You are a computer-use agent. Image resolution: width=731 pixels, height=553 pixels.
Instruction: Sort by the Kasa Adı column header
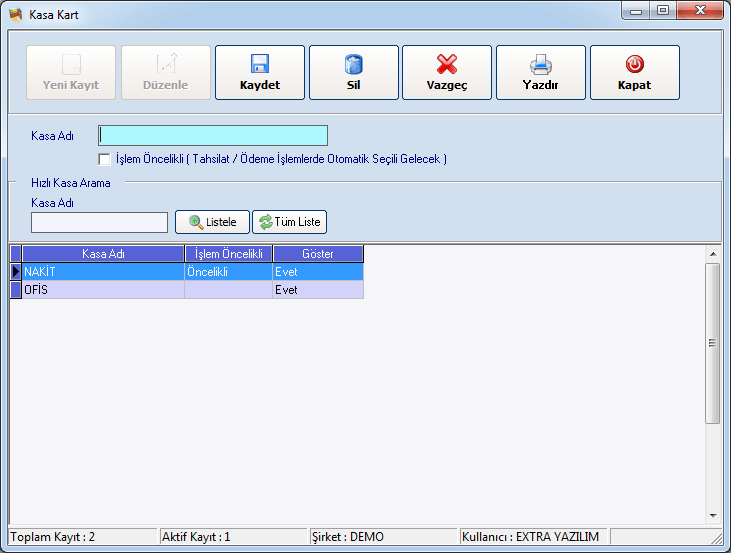pyautogui.click(x=103, y=254)
